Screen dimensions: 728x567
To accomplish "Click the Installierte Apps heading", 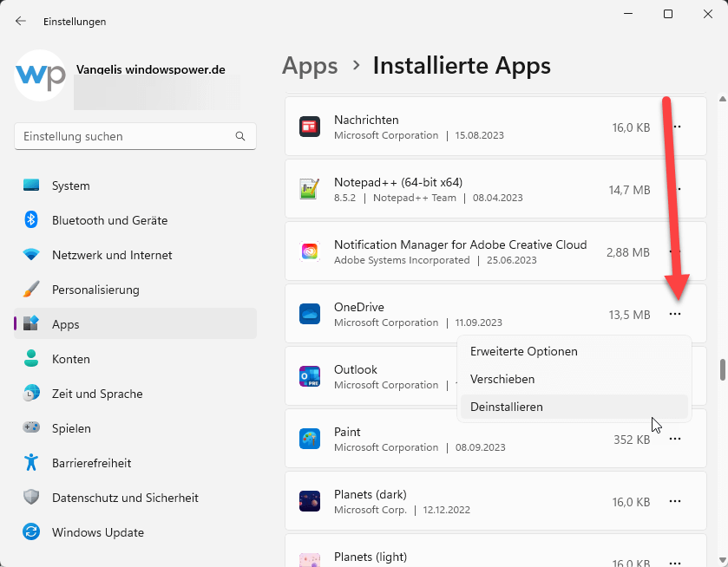I will [462, 65].
